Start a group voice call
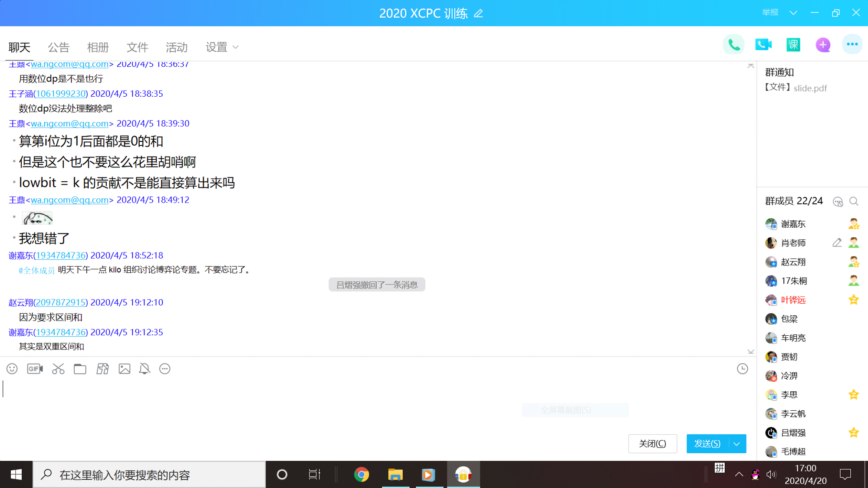This screenshot has height=488, width=868. pos(734,45)
